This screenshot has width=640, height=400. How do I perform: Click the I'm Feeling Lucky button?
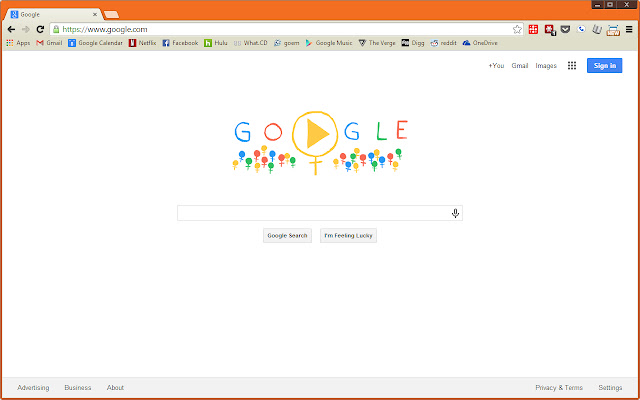(x=348, y=236)
